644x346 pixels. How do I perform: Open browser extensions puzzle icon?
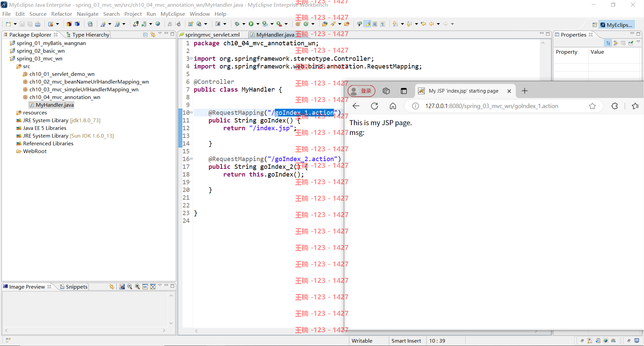click(614, 106)
